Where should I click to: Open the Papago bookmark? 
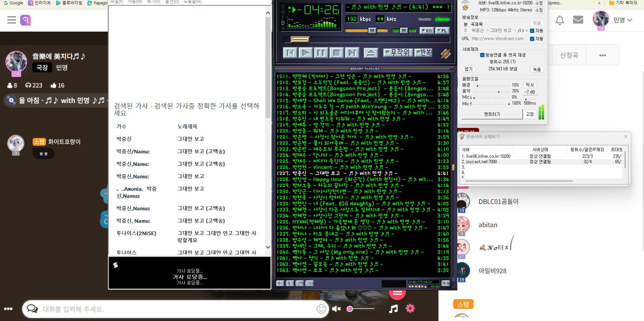coord(97,3)
